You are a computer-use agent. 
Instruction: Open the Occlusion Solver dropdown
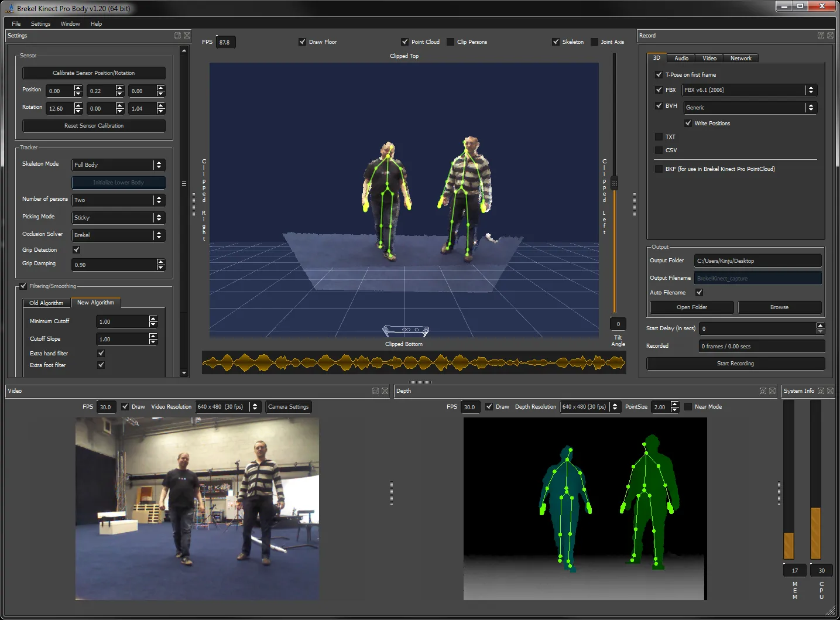[119, 235]
